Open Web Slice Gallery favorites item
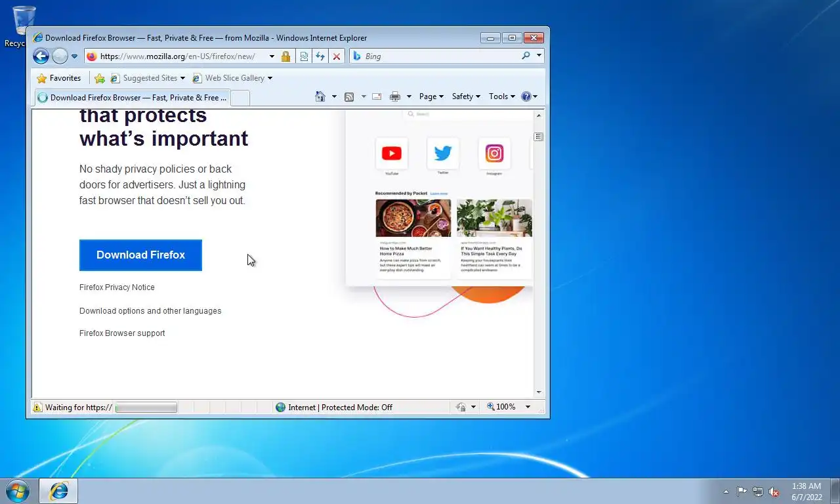 [x=232, y=78]
